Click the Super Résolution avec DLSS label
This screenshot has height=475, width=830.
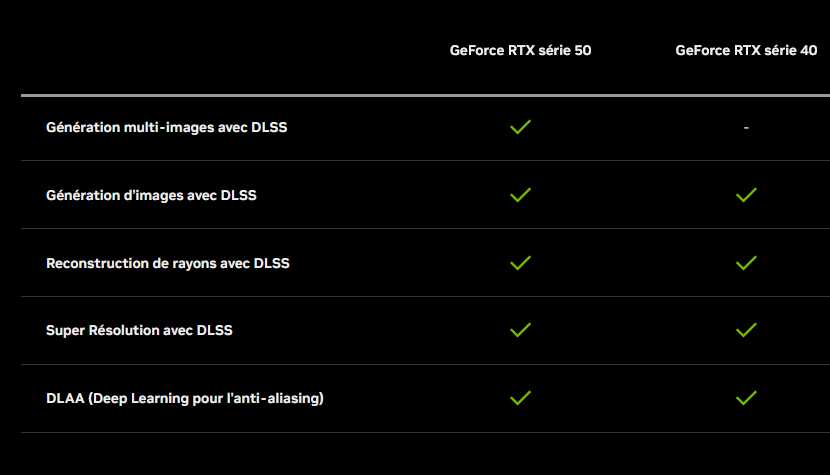coord(139,330)
